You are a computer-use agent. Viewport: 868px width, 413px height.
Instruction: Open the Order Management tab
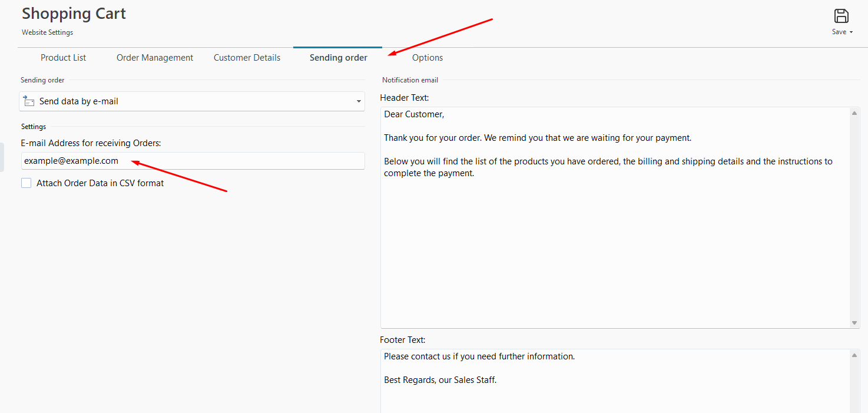tap(155, 58)
